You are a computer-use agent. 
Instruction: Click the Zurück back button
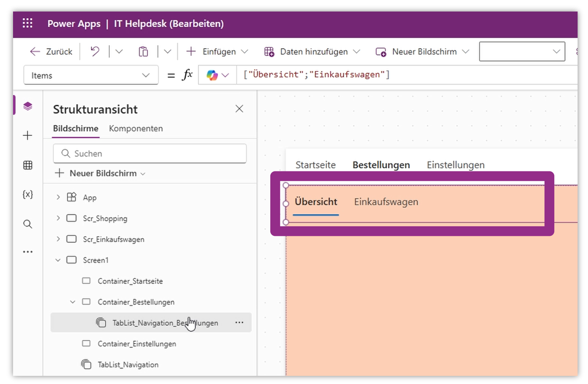51,51
